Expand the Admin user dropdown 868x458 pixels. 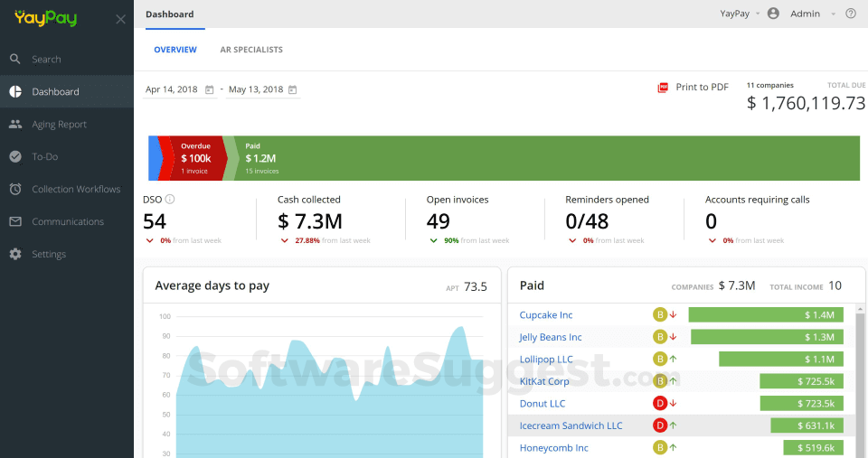tap(834, 14)
